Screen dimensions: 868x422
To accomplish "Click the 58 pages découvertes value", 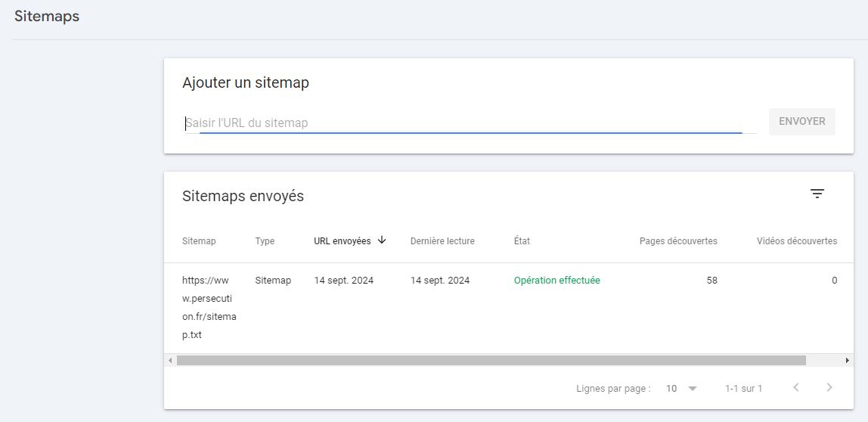I will coord(711,281).
